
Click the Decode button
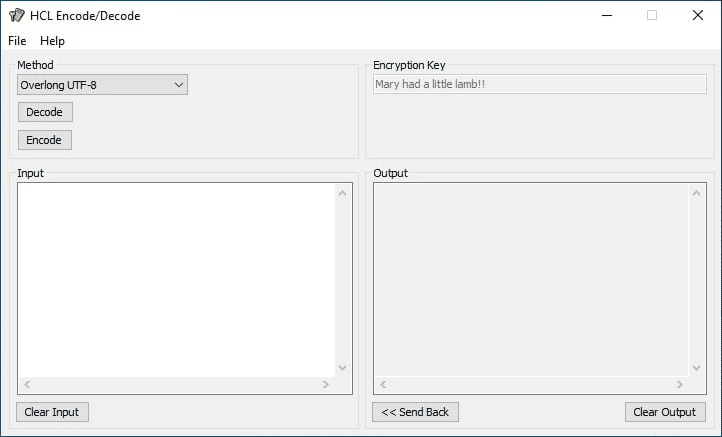pos(45,112)
